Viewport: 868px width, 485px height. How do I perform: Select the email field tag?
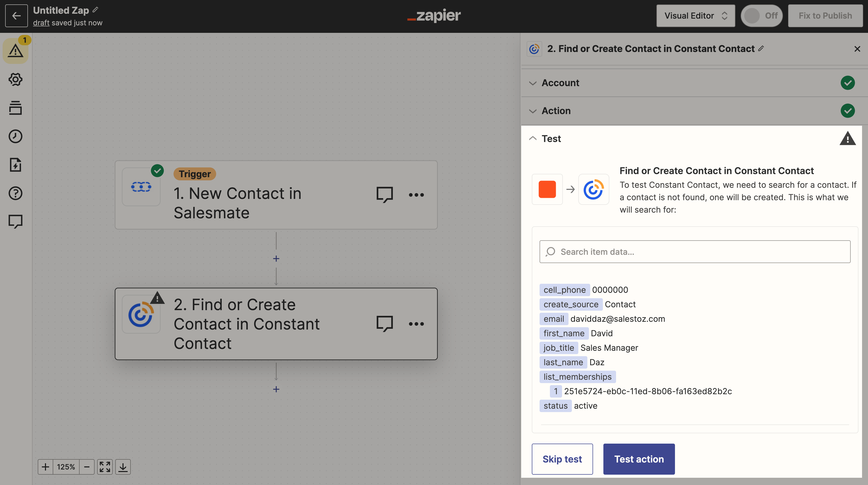tap(554, 319)
